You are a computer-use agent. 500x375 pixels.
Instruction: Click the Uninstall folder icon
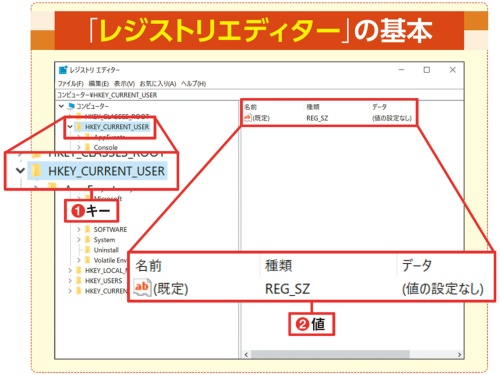click(x=88, y=250)
